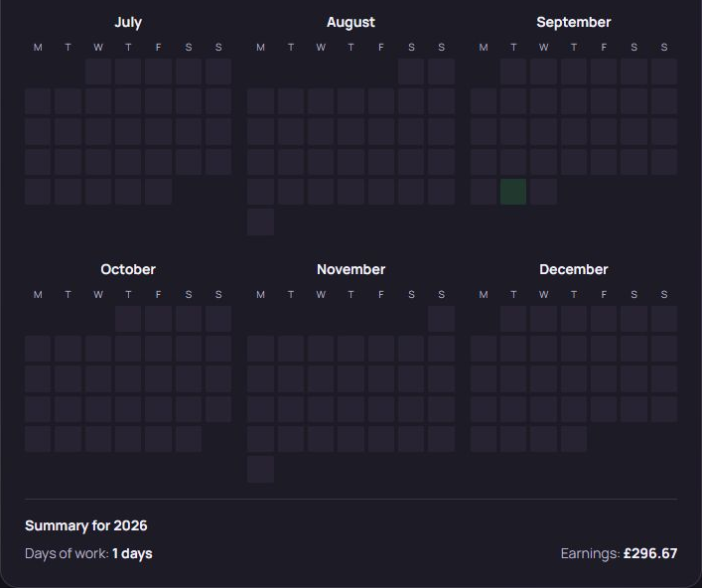This screenshot has width=702, height=588.
Task: Select December 28, last Monday cell in December
Action: [x=484, y=439]
